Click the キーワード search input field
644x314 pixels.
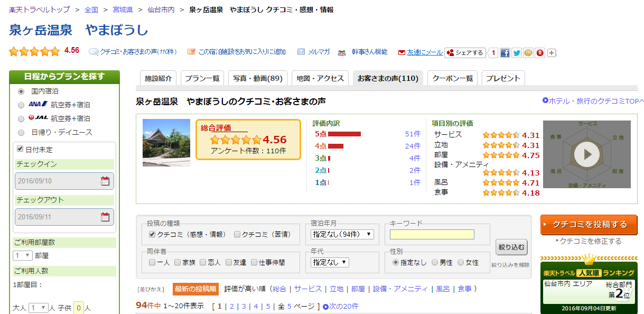(432, 234)
